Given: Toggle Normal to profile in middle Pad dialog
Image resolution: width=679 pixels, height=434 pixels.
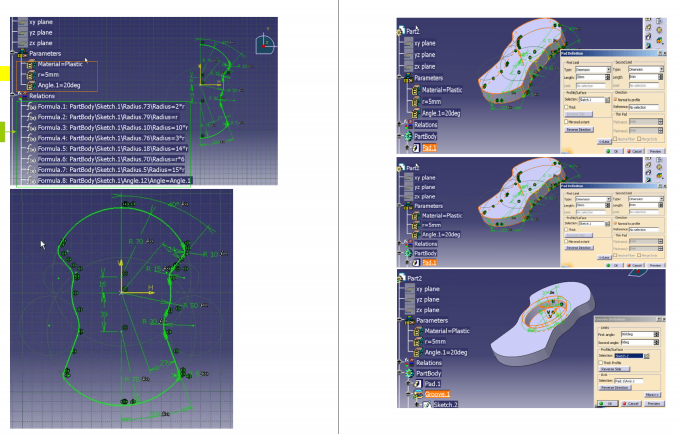Looking at the screenshot, I should tap(615, 223).
